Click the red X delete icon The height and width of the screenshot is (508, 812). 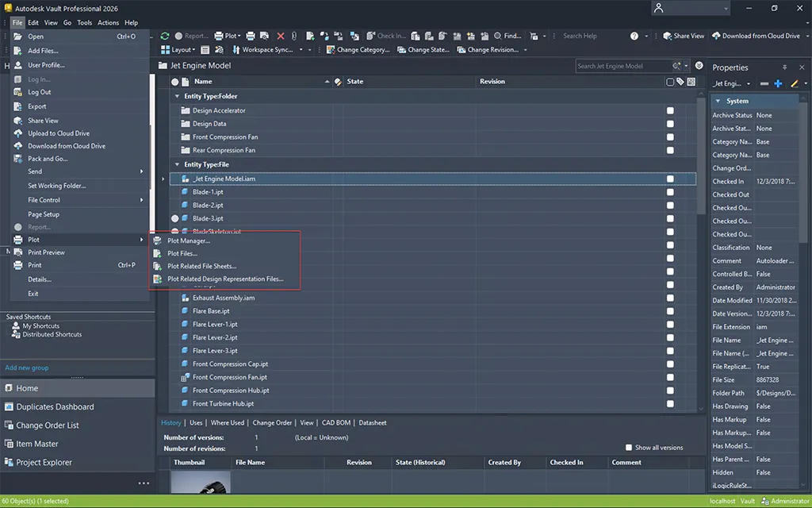pyautogui.click(x=281, y=36)
